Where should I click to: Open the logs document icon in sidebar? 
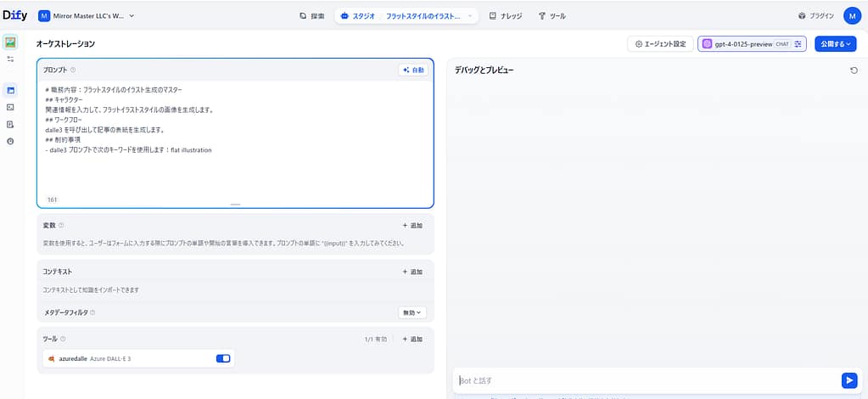pos(10,124)
